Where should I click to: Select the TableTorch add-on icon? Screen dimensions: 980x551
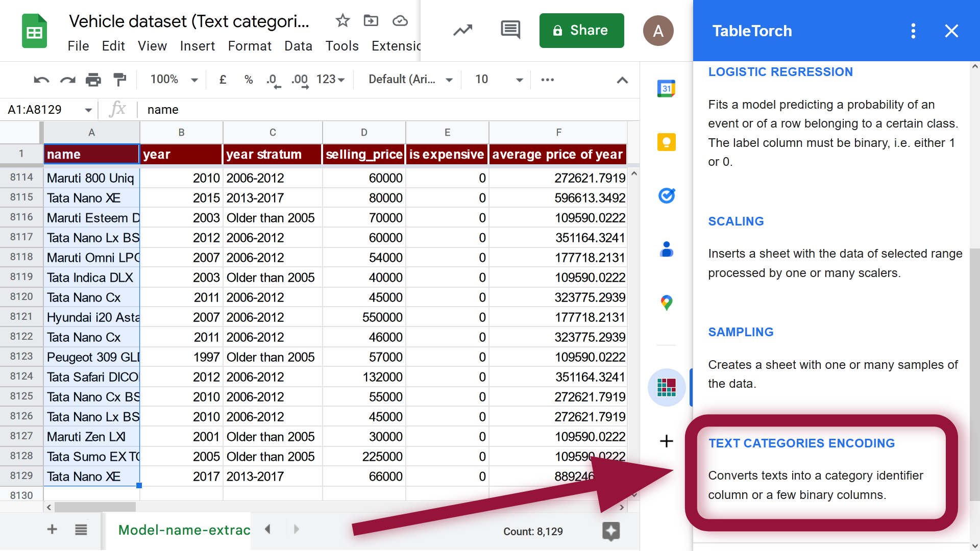click(x=667, y=388)
